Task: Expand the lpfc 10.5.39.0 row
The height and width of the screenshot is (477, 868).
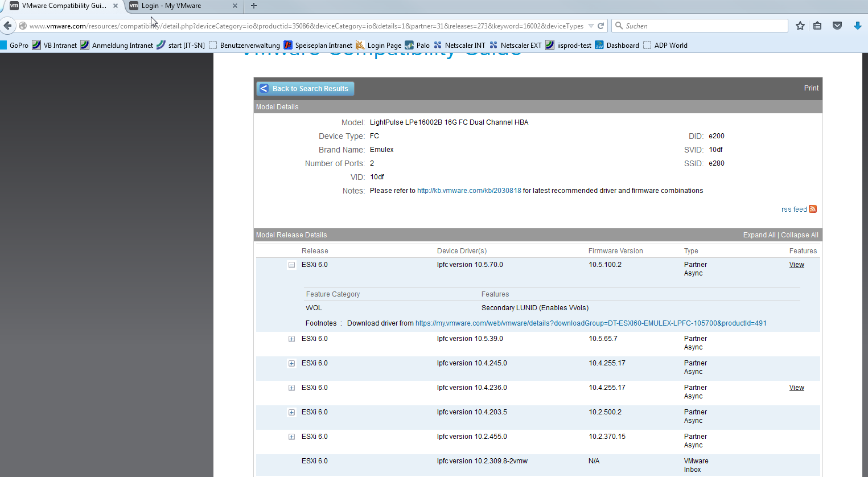Action: point(291,339)
